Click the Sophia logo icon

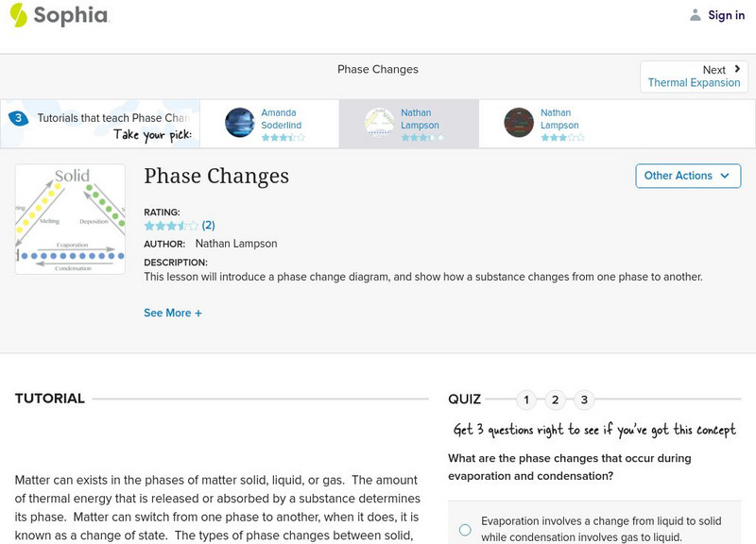click(x=19, y=15)
